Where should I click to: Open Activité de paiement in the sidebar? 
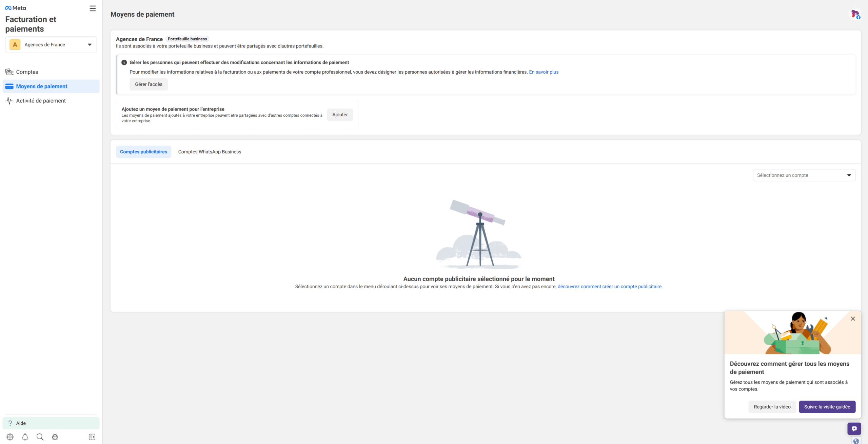[x=41, y=101]
